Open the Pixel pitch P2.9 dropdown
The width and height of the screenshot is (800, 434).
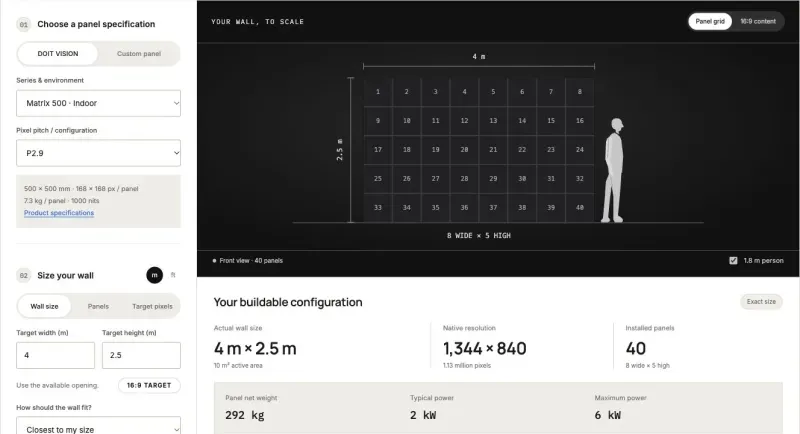click(98, 153)
